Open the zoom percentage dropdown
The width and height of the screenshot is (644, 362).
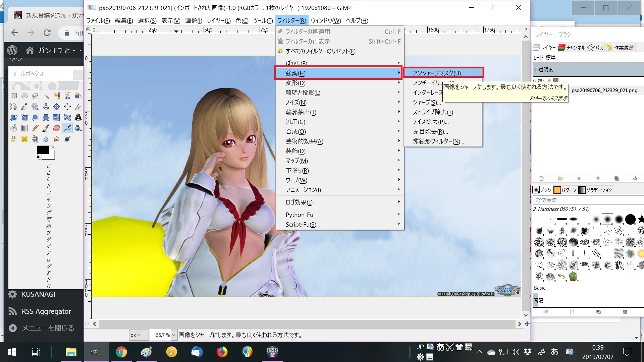174,335
